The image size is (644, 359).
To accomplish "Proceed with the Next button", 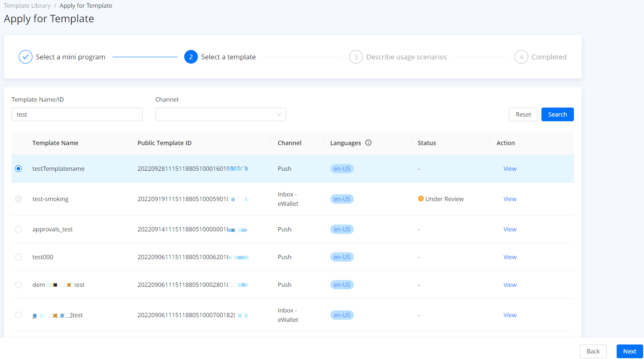I will (629, 351).
